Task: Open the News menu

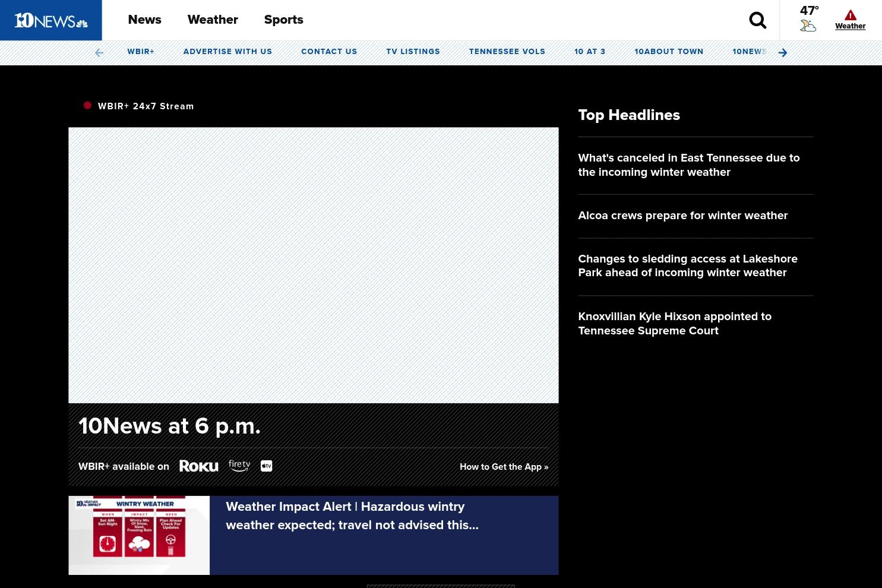Action: [x=144, y=20]
